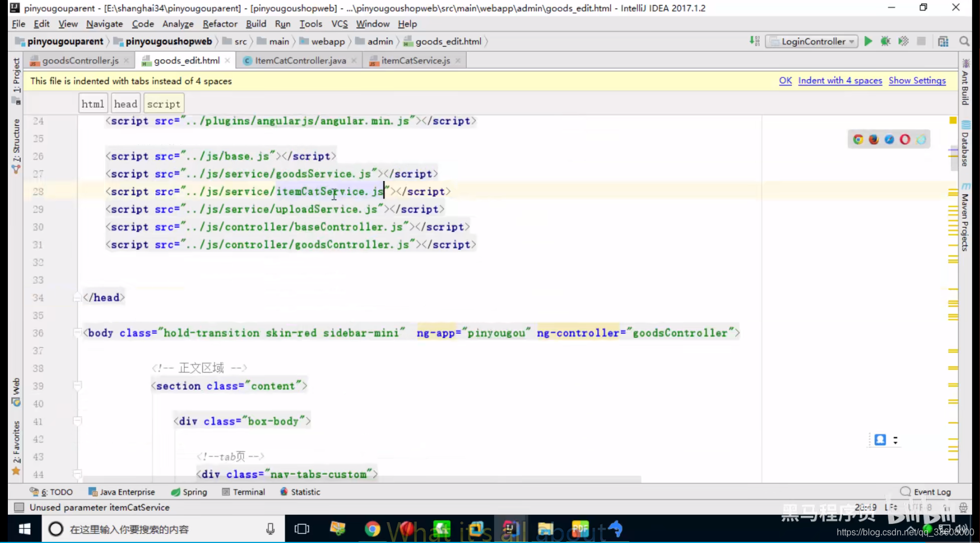980x543 pixels.
Task: Open preview in Chrome browser icon
Action: coord(858,139)
